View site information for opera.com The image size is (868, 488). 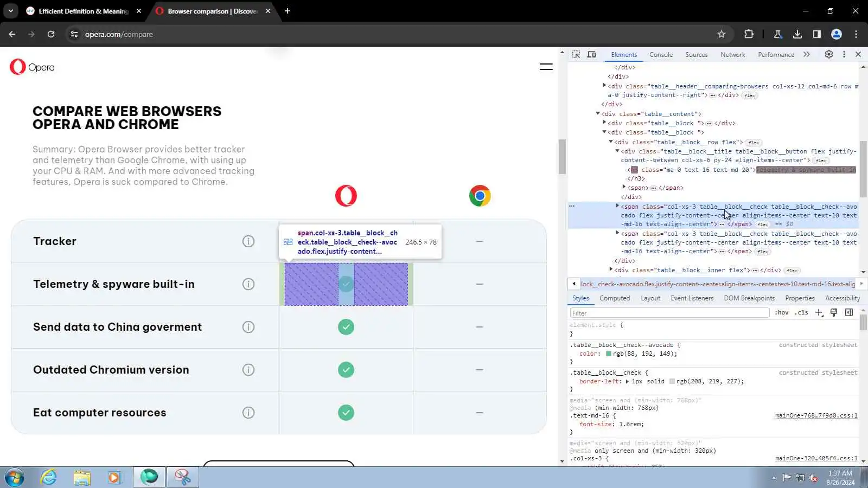[74, 34]
